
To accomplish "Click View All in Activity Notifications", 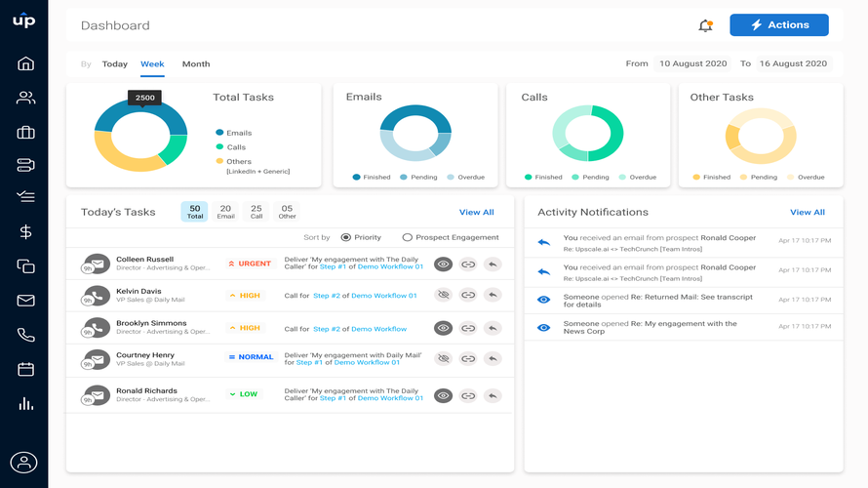I will tap(808, 212).
